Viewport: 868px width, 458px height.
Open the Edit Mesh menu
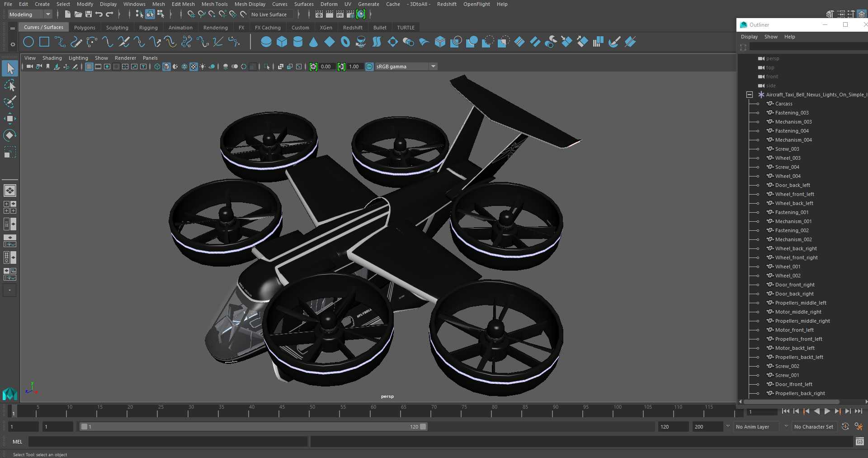tap(183, 4)
